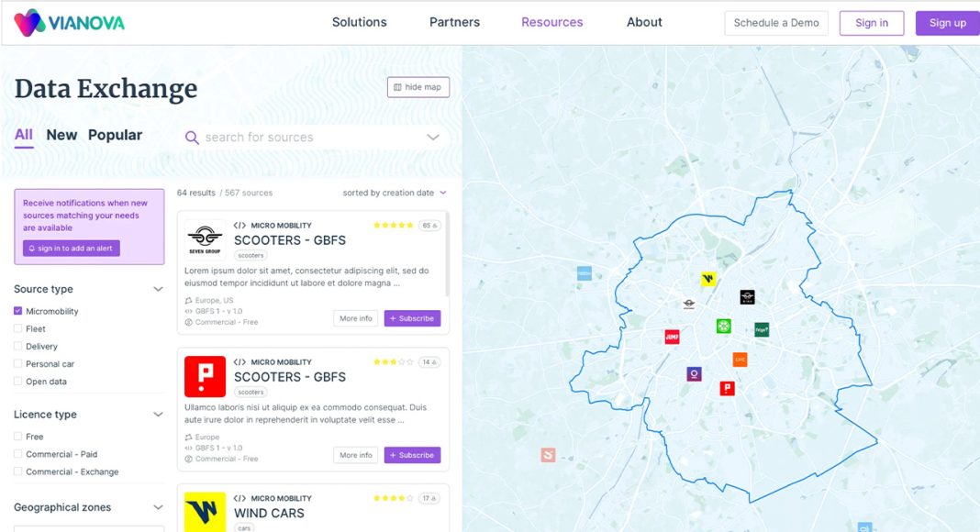The height and width of the screenshot is (532, 980).
Task: Subscribe to the Seven Group scooters source
Action: [413, 318]
